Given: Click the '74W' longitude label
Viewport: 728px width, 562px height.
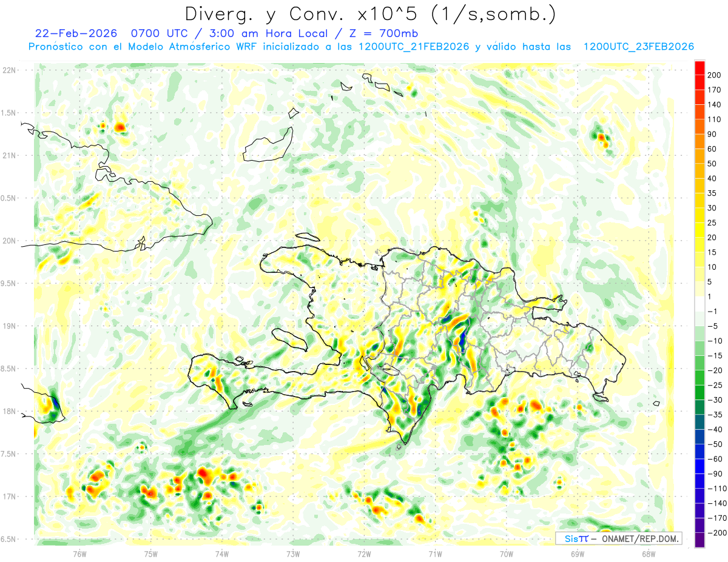Looking at the screenshot, I should [x=222, y=554].
